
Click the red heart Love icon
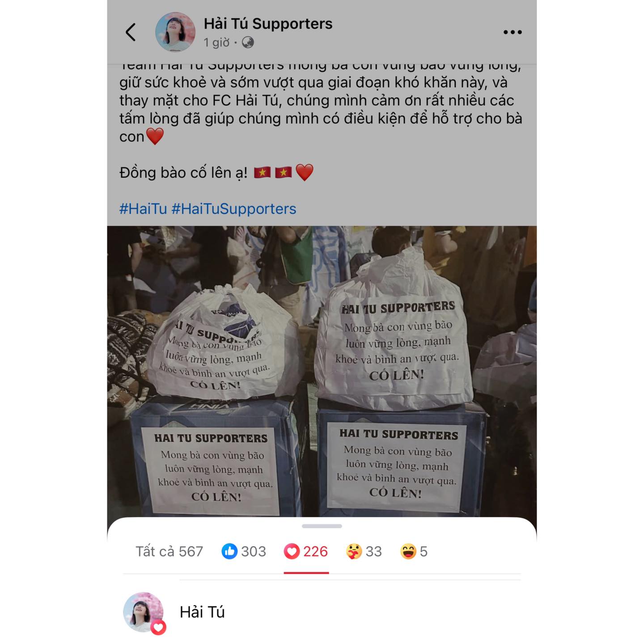click(x=292, y=551)
